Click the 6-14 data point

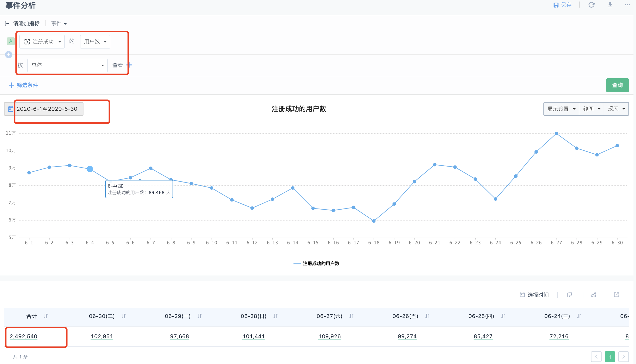[293, 188]
